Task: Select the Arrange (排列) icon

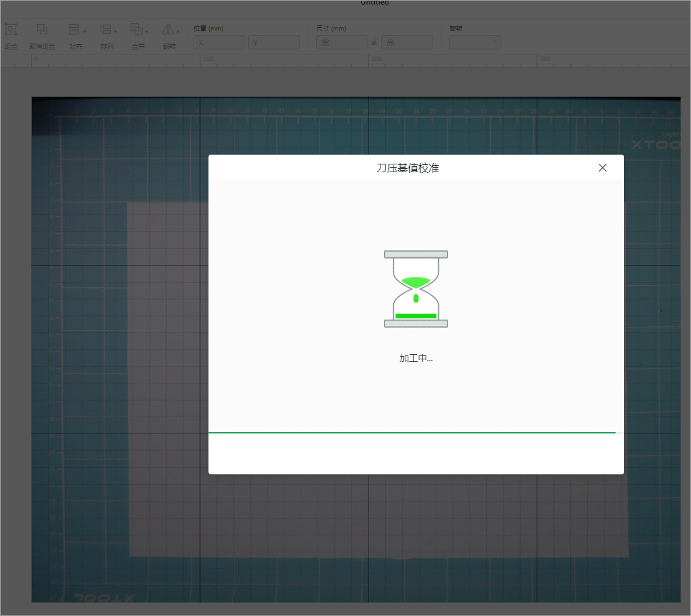Action: (x=105, y=29)
